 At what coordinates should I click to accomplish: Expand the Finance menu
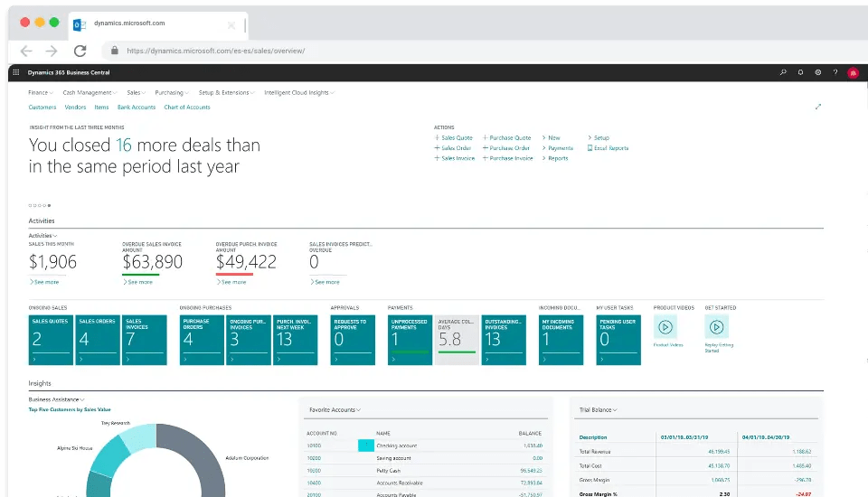point(40,92)
